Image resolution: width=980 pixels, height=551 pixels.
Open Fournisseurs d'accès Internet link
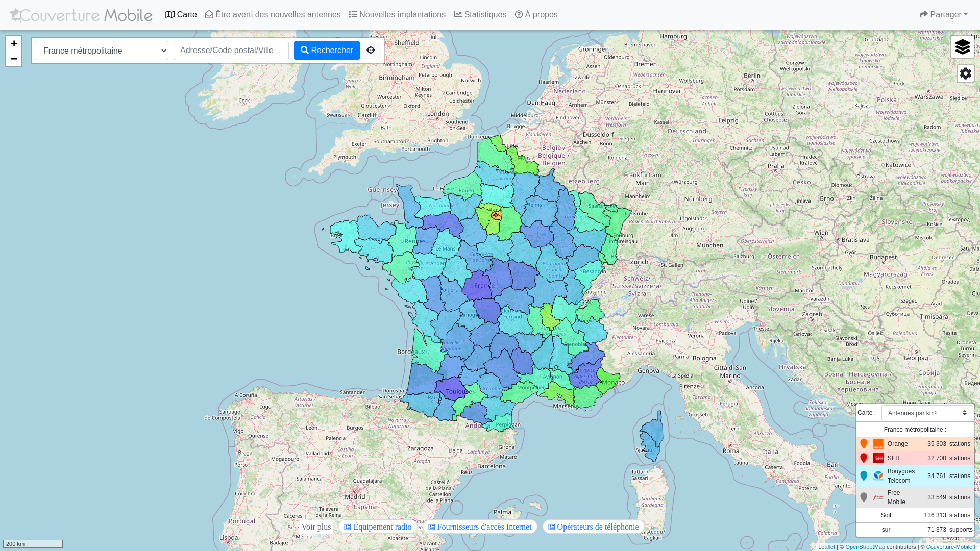[480, 527]
